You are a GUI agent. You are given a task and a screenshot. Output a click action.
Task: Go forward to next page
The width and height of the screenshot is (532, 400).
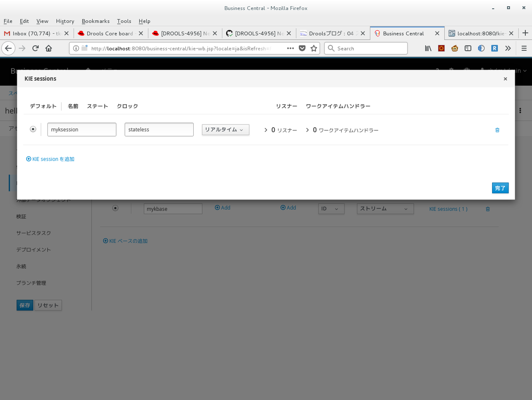coord(22,48)
